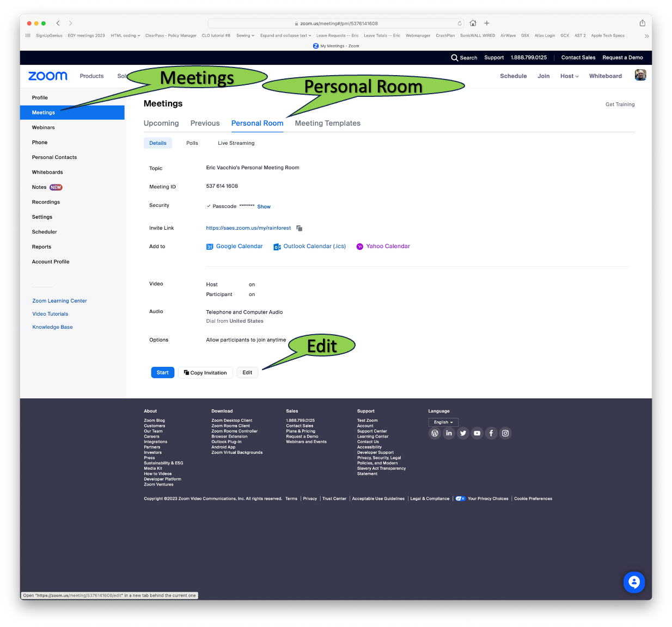Open the Instagram icon in footer
The height and width of the screenshot is (627, 672).
click(x=505, y=433)
